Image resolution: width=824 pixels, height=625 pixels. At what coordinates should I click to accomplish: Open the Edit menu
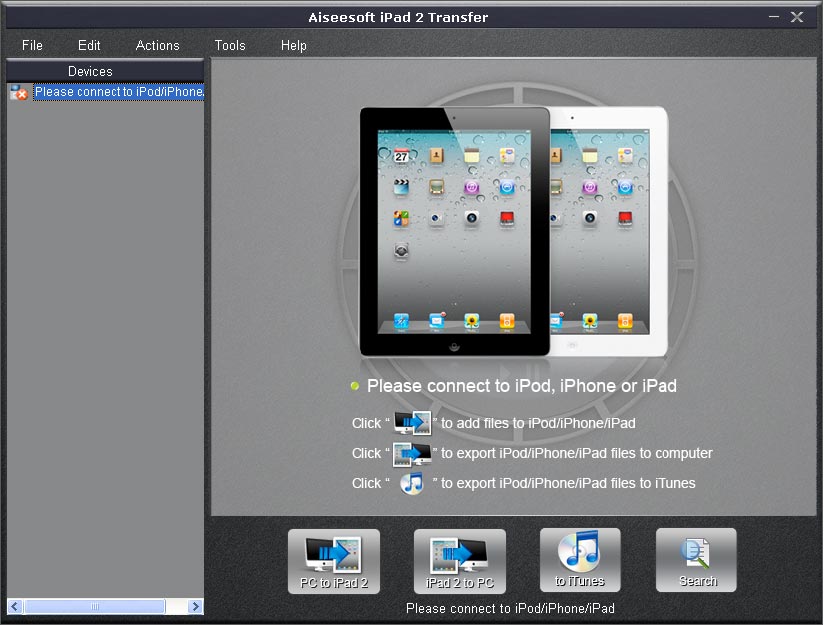pyautogui.click(x=89, y=45)
